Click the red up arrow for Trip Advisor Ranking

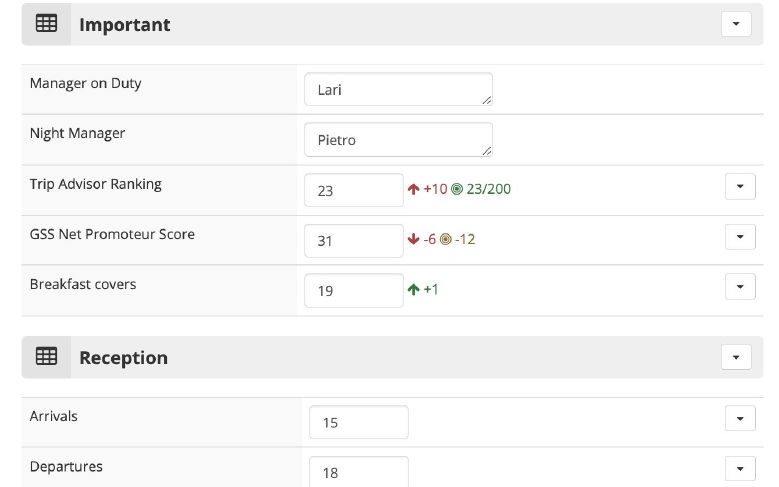coord(413,189)
